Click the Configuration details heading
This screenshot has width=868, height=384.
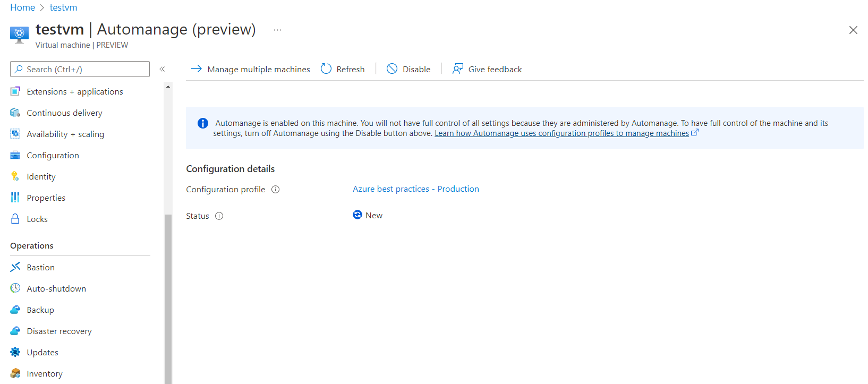pos(231,169)
